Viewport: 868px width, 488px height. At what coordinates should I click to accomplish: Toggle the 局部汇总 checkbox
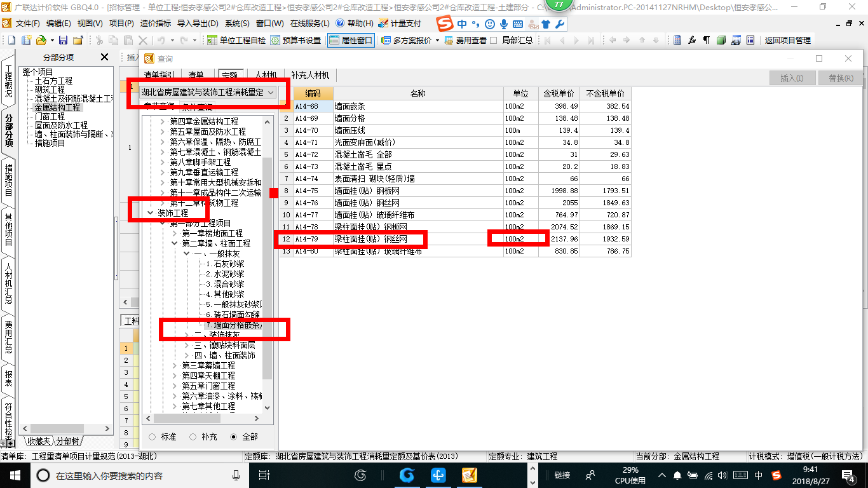(x=492, y=40)
